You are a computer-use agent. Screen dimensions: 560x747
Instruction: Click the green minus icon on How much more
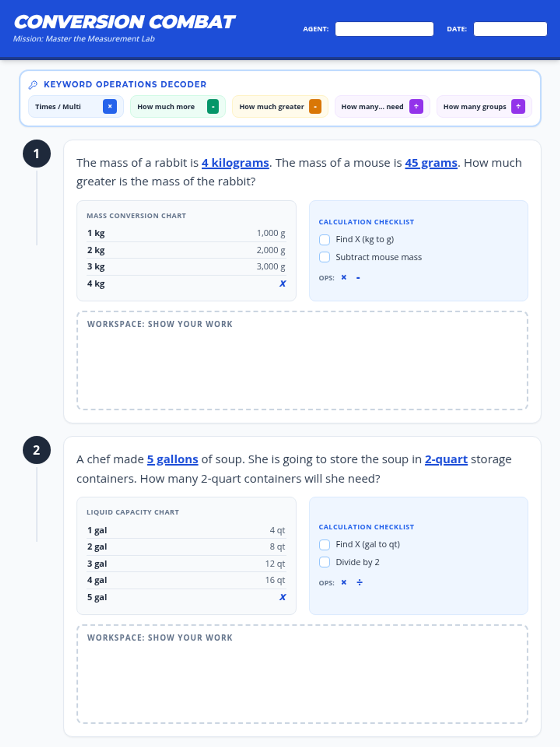[x=213, y=106]
